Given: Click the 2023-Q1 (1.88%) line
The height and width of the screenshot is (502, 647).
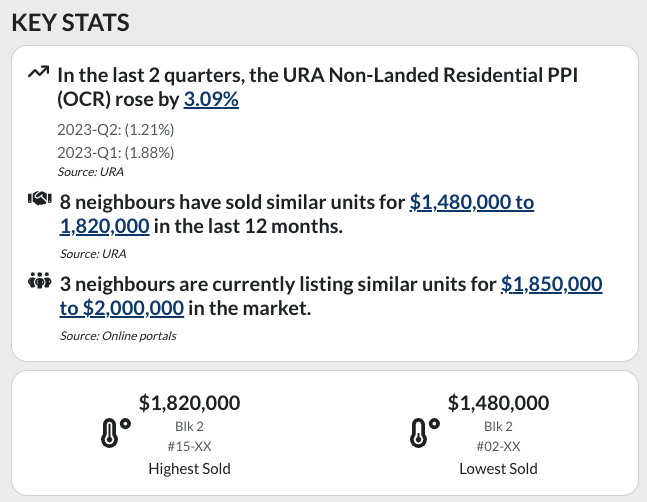Looking at the screenshot, I should tap(116, 153).
